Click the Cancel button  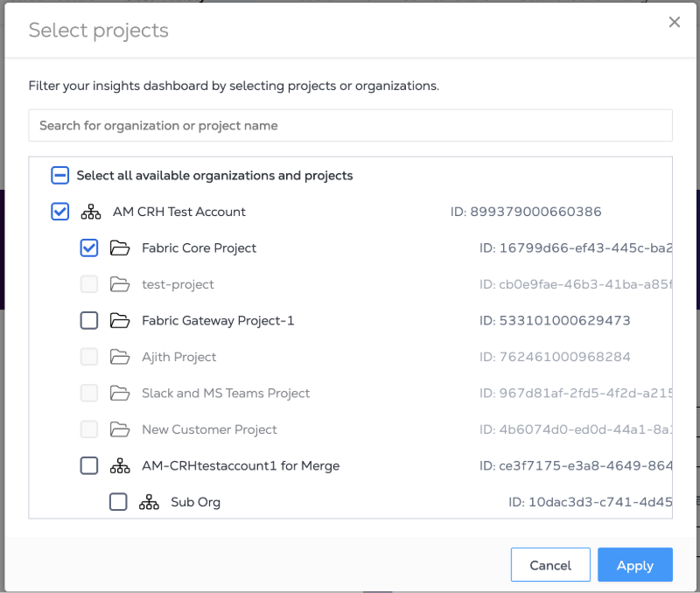tap(550, 565)
